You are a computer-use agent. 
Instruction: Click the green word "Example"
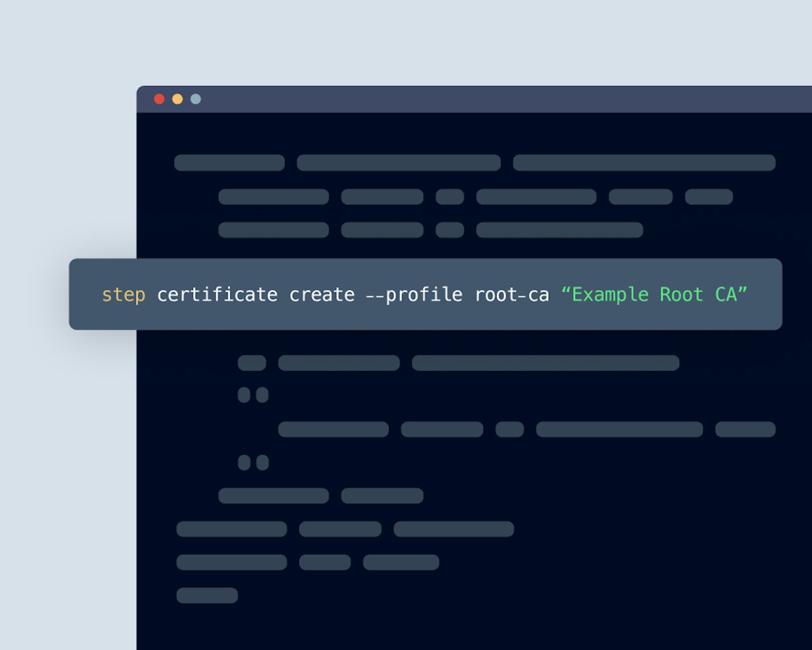tap(610, 295)
